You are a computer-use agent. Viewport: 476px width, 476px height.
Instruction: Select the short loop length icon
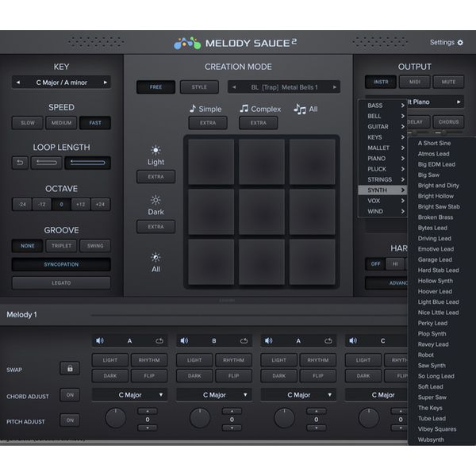[x=47, y=163]
